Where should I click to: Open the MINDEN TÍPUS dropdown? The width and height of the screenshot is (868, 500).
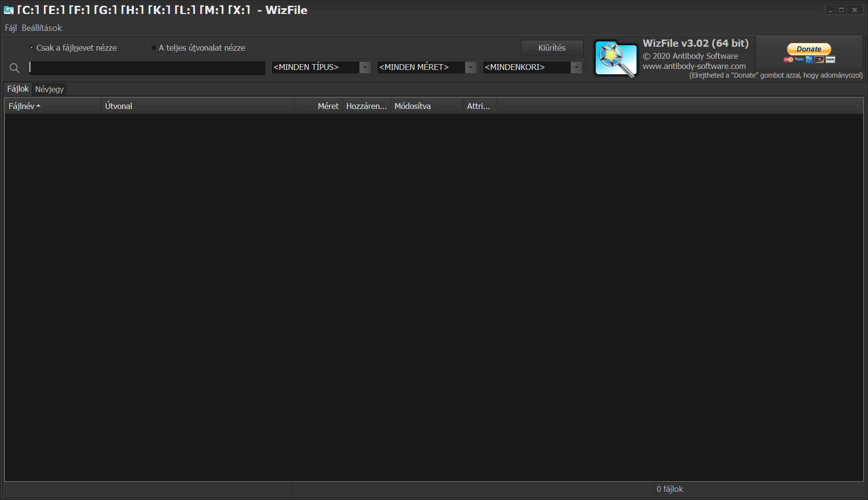tap(365, 68)
